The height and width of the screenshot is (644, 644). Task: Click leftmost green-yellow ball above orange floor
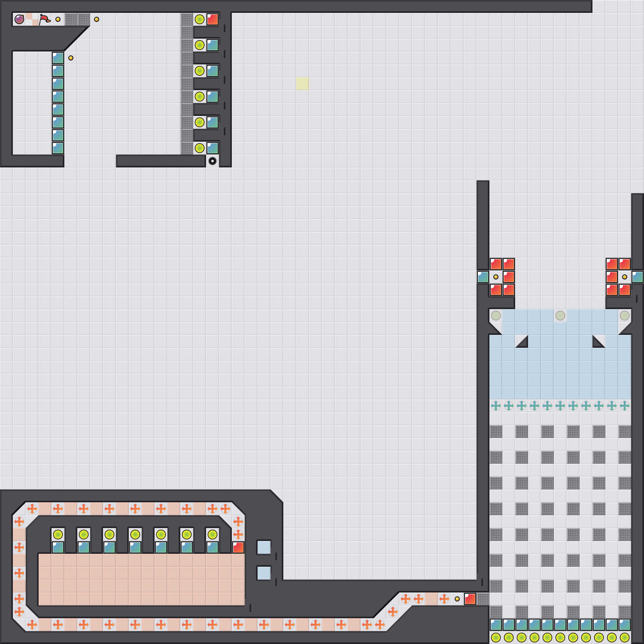tap(58, 534)
